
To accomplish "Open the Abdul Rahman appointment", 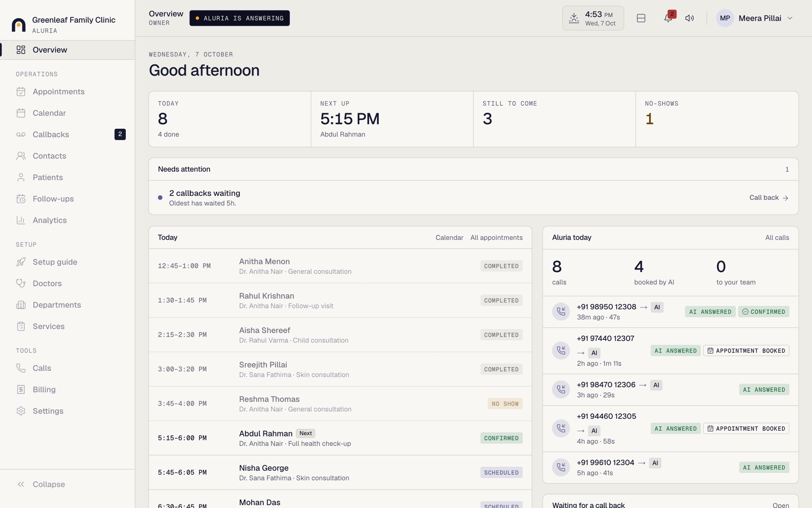I will coord(340,438).
